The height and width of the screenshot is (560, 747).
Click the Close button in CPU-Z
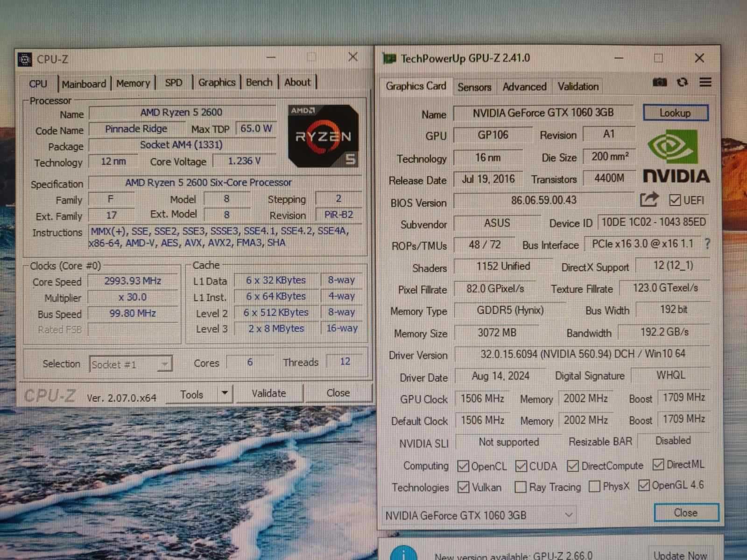[338, 393]
